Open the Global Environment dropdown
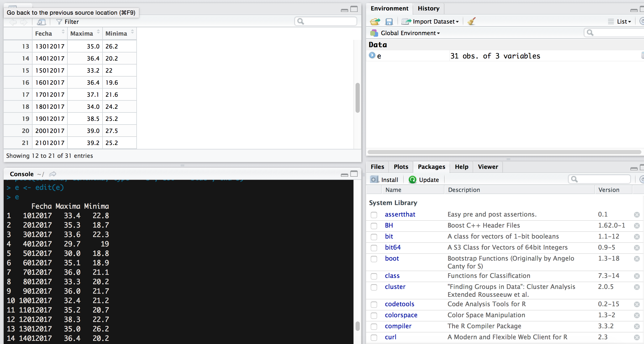 [x=410, y=33]
